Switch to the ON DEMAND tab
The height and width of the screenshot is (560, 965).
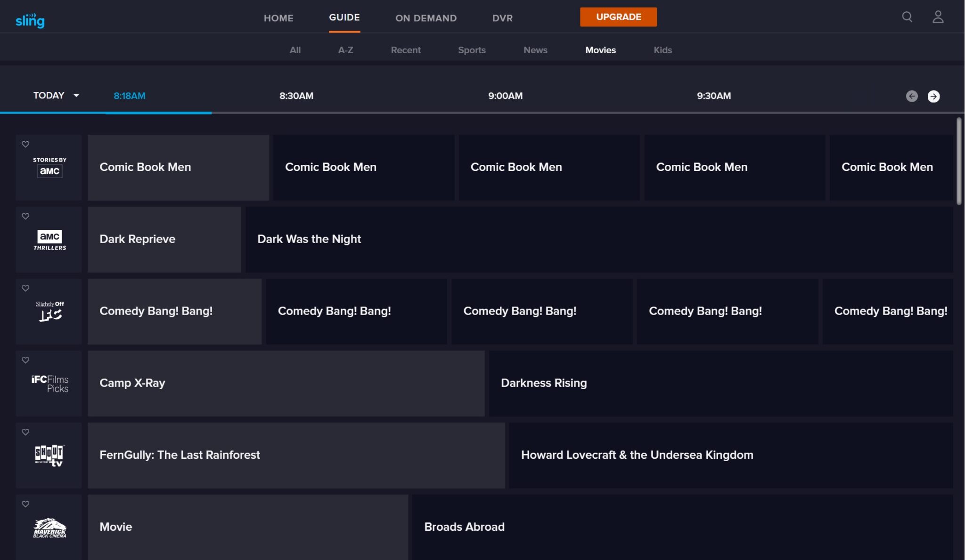tap(426, 18)
